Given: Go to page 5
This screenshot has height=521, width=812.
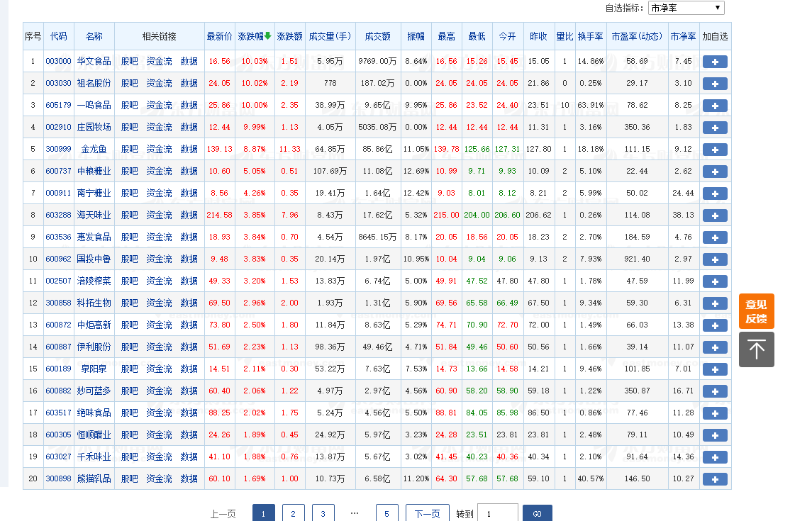Looking at the screenshot, I should pyautogui.click(x=386, y=513).
